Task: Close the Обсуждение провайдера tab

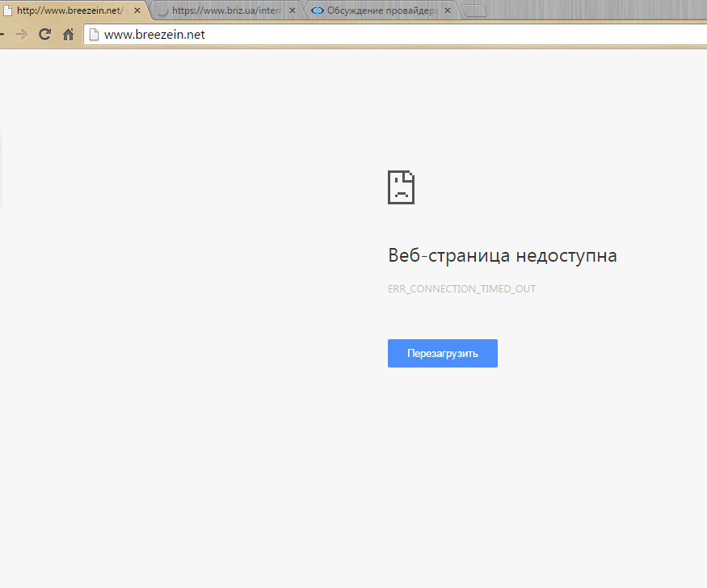Action: pos(447,10)
